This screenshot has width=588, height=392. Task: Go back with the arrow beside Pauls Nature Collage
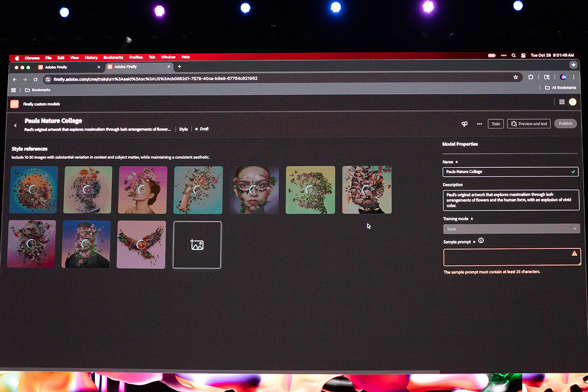click(x=15, y=125)
